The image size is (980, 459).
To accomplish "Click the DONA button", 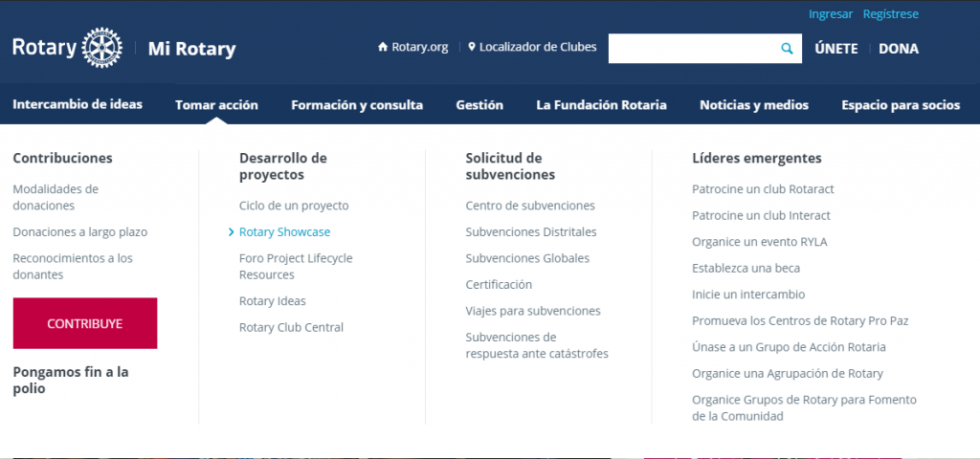I will 899,49.
